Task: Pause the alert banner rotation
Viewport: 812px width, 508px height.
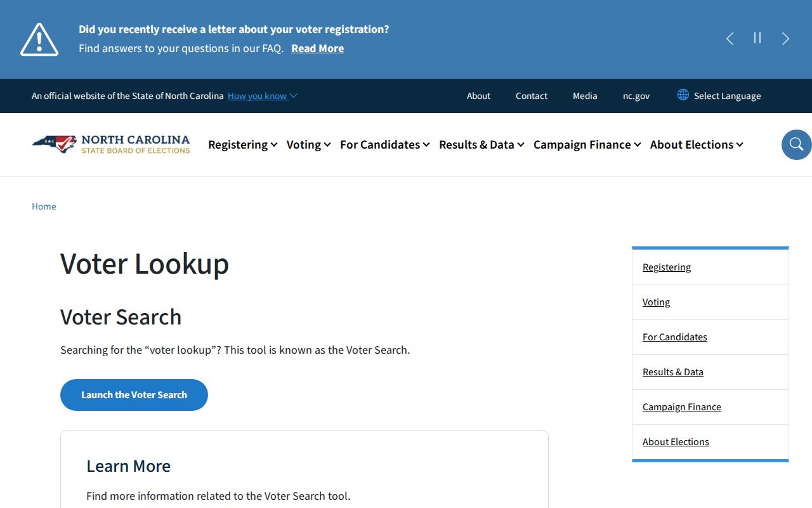Action: (757, 38)
